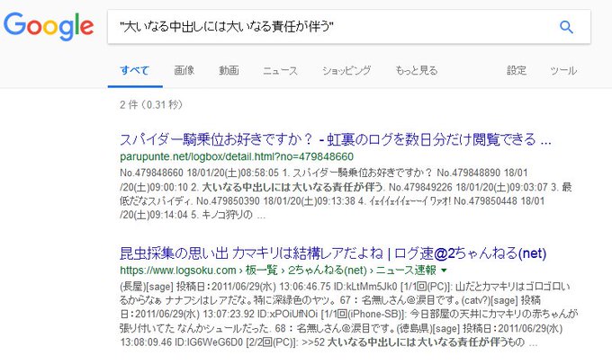This screenshot has width=612, height=364.
Task: Switch to the 動画 tab
Action: [229, 70]
